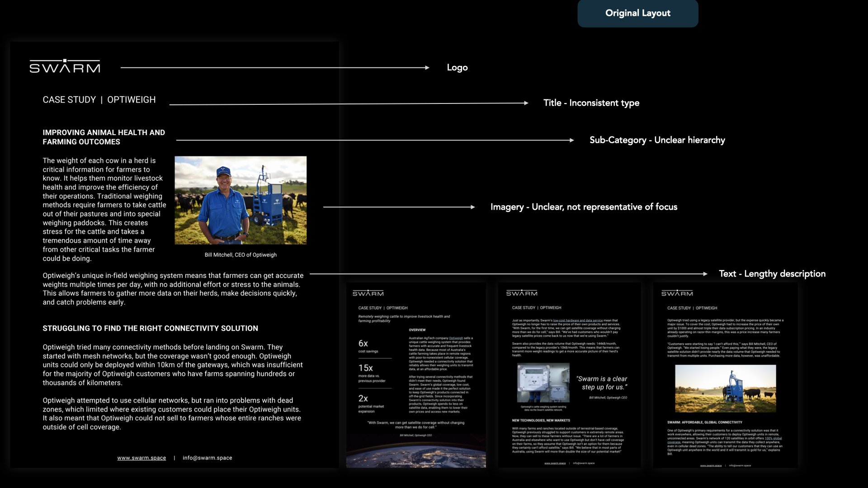Select caption 'Bill Mitchell, CEO of Optiweigh'
This screenshot has height=488, width=868.
[241, 255]
